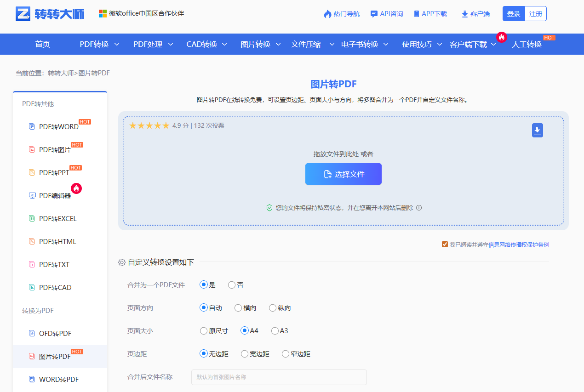Click the 热门导航 flame icon
The image size is (584, 392).
pos(326,13)
